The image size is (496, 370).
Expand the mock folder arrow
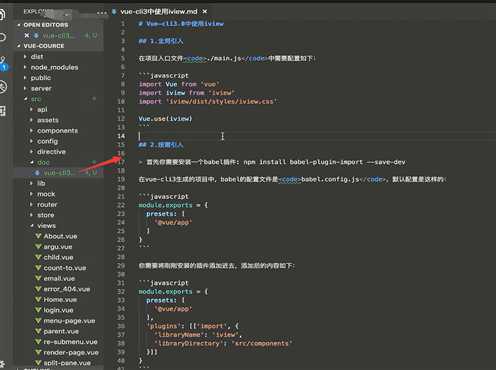click(x=31, y=194)
